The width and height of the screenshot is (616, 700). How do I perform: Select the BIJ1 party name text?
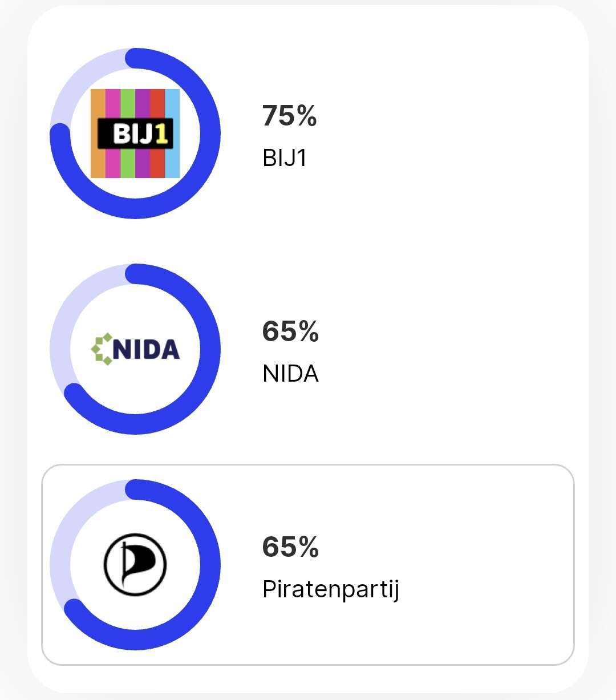click(x=285, y=158)
